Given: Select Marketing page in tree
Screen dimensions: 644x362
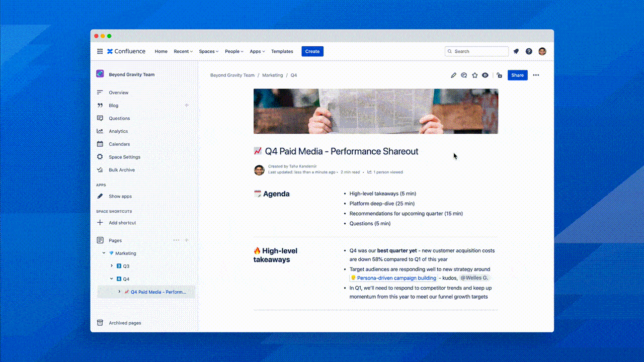Looking at the screenshot, I should (126, 253).
